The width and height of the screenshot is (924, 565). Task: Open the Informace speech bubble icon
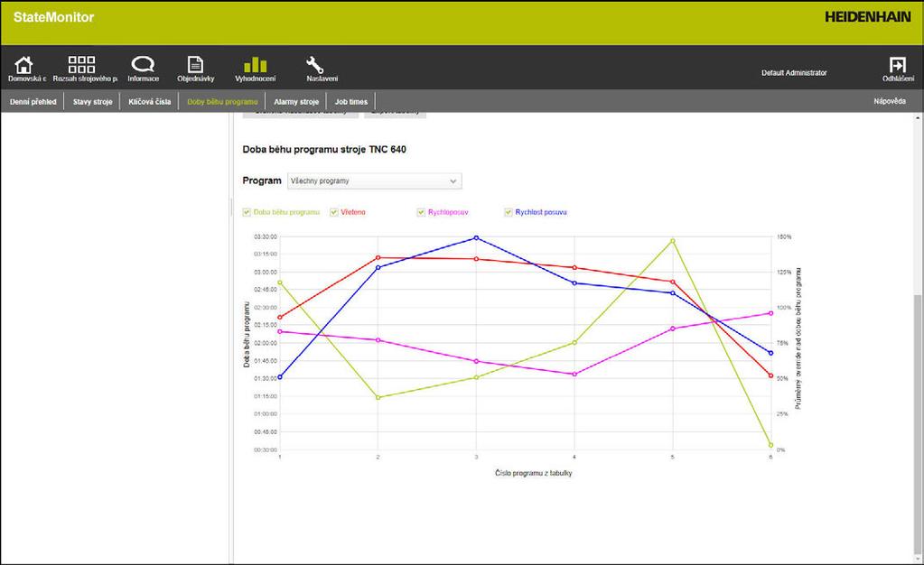tap(143, 64)
